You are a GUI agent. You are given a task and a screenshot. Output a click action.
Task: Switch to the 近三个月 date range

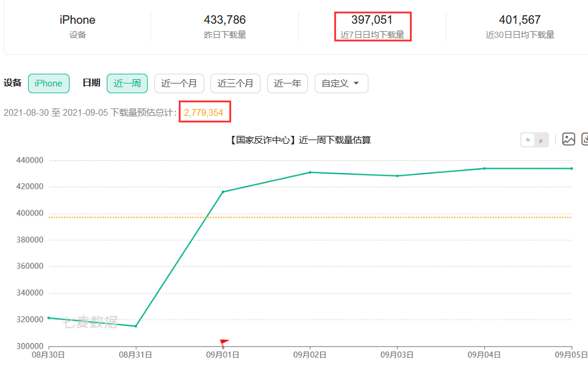click(235, 83)
